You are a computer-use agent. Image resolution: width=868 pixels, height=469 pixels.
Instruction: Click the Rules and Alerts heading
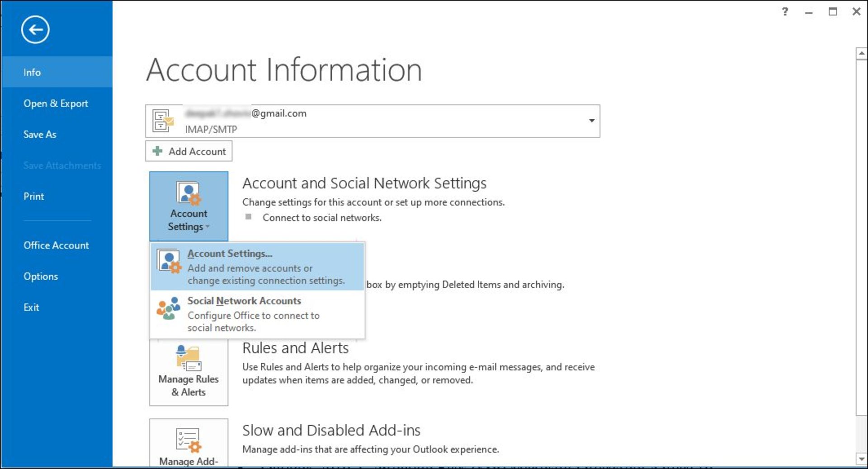click(x=295, y=348)
